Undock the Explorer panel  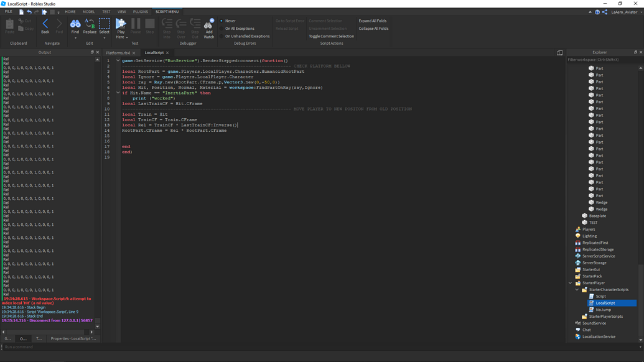(x=635, y=52)
